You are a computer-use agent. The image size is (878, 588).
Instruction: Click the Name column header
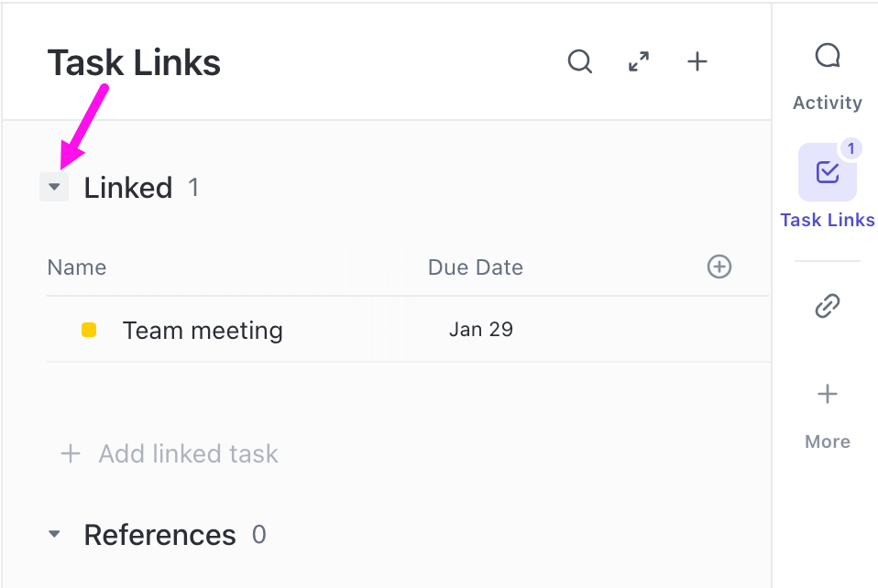(x=77, y=267)
